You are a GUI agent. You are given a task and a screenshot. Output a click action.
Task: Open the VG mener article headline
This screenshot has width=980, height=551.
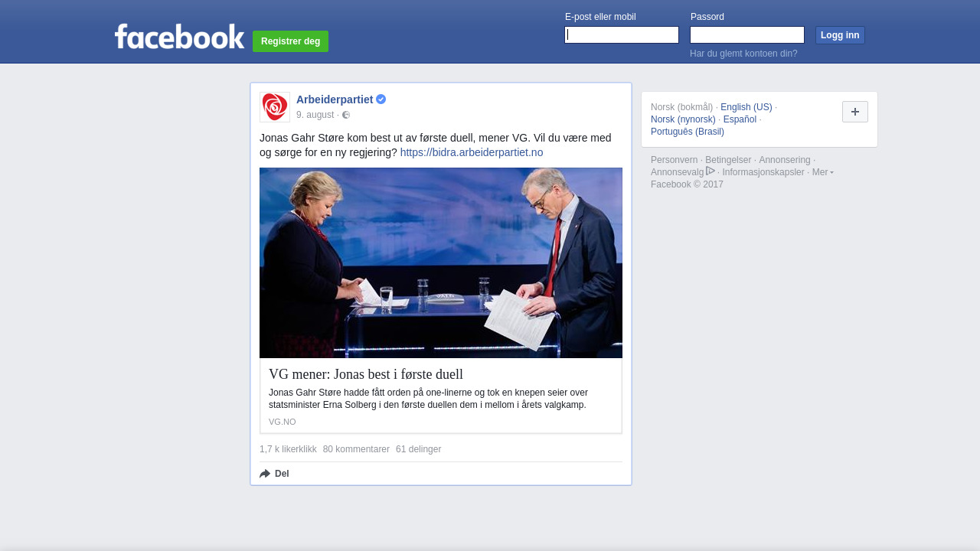click(366, 374)
